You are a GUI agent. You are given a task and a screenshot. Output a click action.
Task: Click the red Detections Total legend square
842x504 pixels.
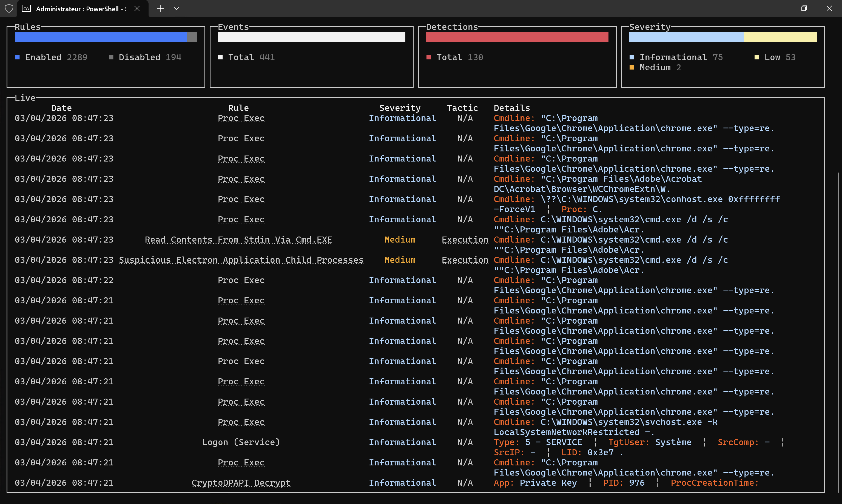pyautogui.click(x=429, y=57)
